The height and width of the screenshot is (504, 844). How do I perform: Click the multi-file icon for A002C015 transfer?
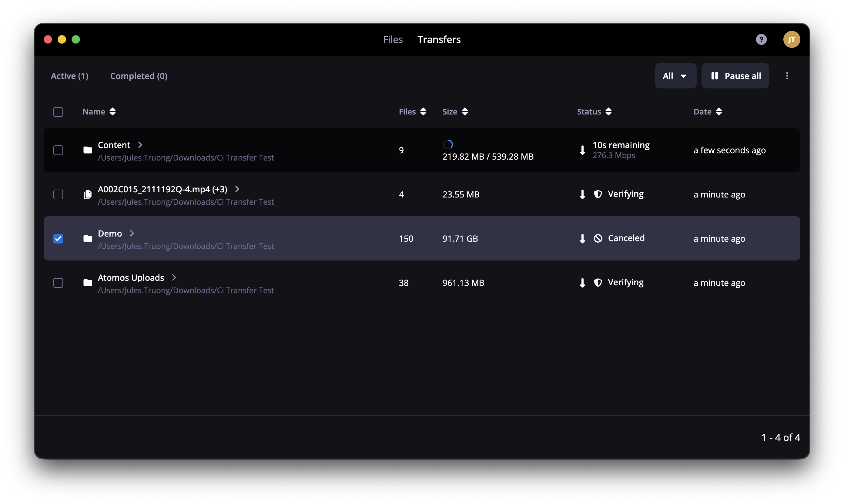88,194
